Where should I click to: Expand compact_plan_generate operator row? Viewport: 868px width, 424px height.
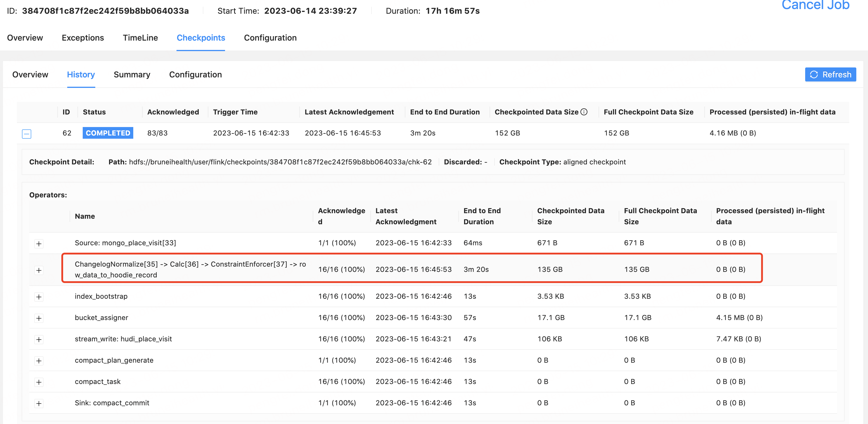pyautogui.click(x=39, y=361)
